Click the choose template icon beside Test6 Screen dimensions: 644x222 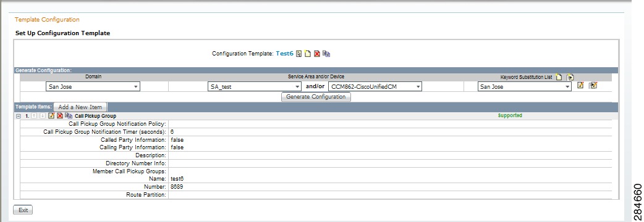coord(299,54)
